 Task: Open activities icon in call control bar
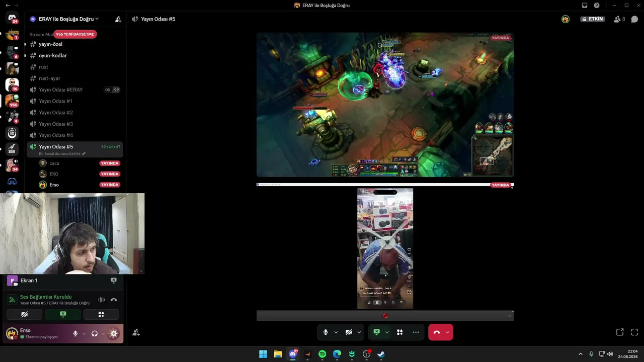point(399,332)
